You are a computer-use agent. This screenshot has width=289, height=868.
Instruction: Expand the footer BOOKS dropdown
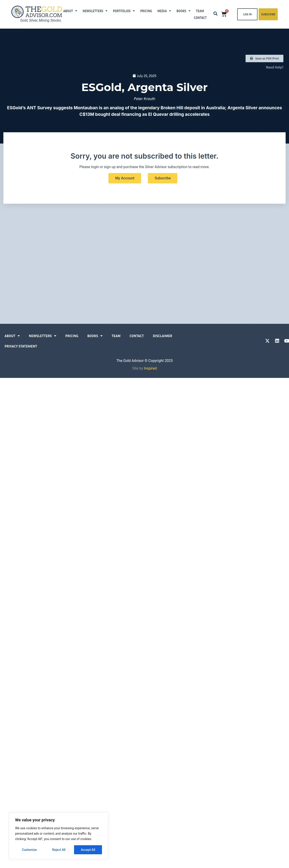tap(95, 336)
